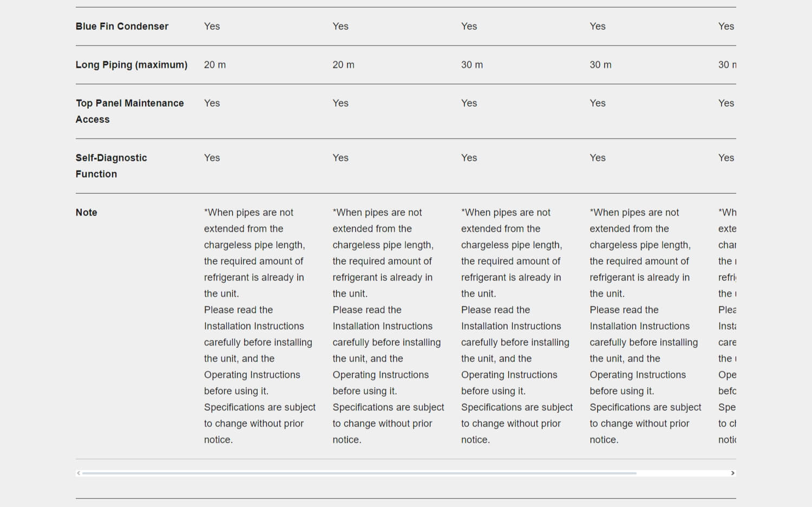Click the empty scrollbar track right of the thumb

pyautogui.click(x=682, y=473)
